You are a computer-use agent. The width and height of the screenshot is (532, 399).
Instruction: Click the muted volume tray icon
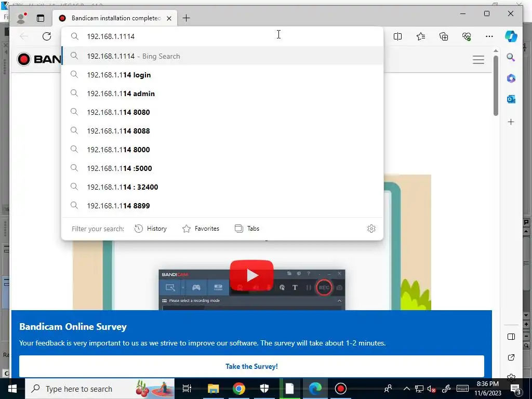432,389
